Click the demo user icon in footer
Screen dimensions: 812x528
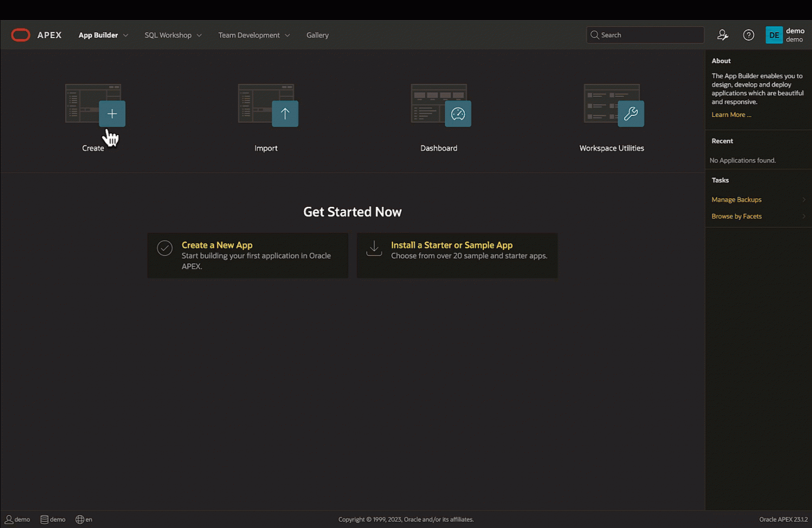[x=10, y=519]
